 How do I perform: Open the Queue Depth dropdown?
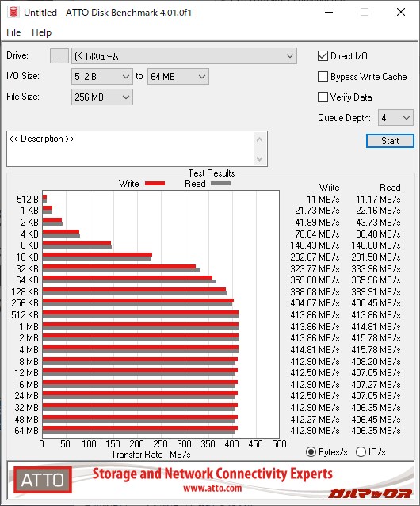(395, 118)
